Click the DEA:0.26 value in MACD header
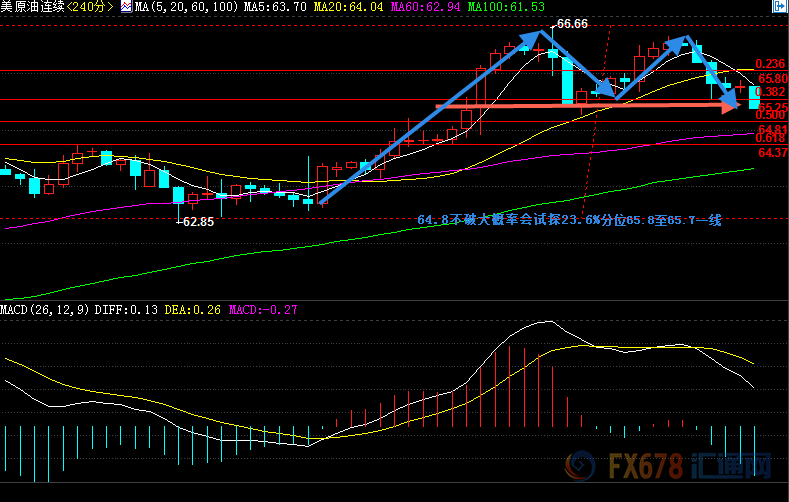789x502 pixels. [x=191, y=310]
